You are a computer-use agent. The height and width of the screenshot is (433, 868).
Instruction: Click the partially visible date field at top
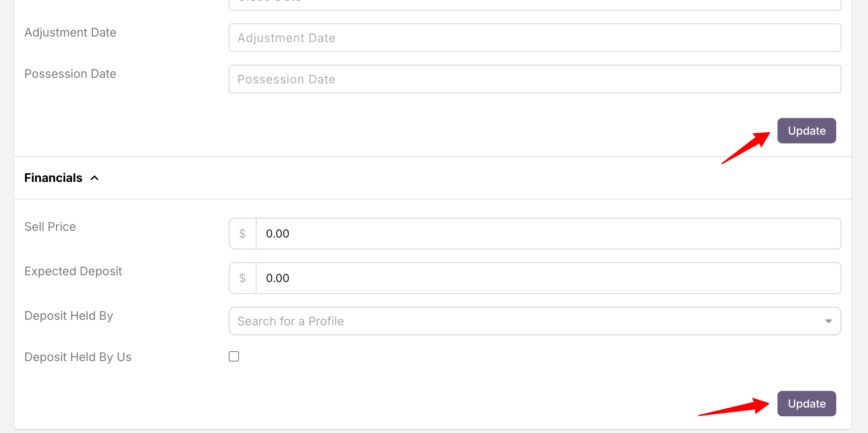coord(534,4)
